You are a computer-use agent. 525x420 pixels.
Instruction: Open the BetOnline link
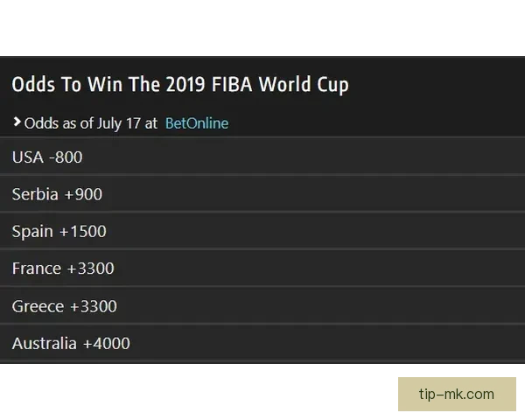[196, 123]
